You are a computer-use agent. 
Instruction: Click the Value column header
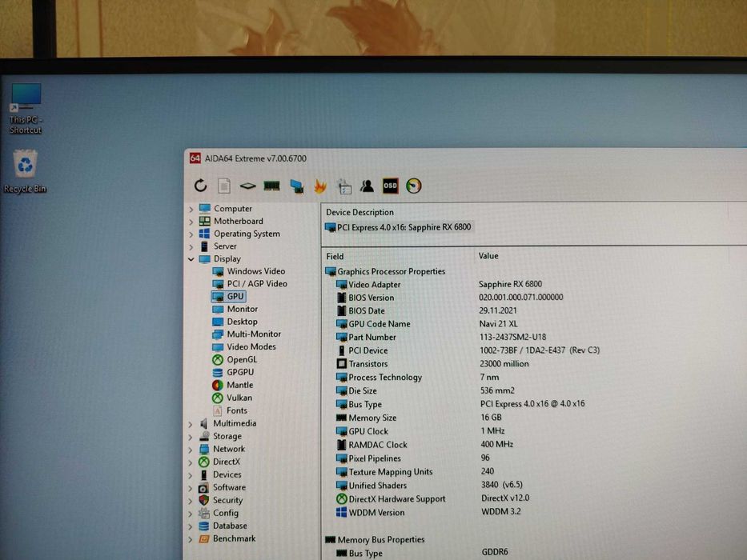pos(488,256)
